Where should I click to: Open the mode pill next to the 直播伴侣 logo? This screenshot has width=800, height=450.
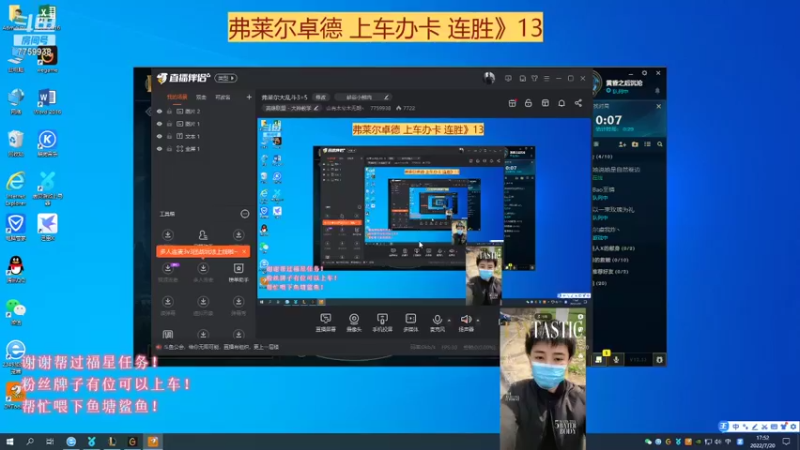(226, 78)
